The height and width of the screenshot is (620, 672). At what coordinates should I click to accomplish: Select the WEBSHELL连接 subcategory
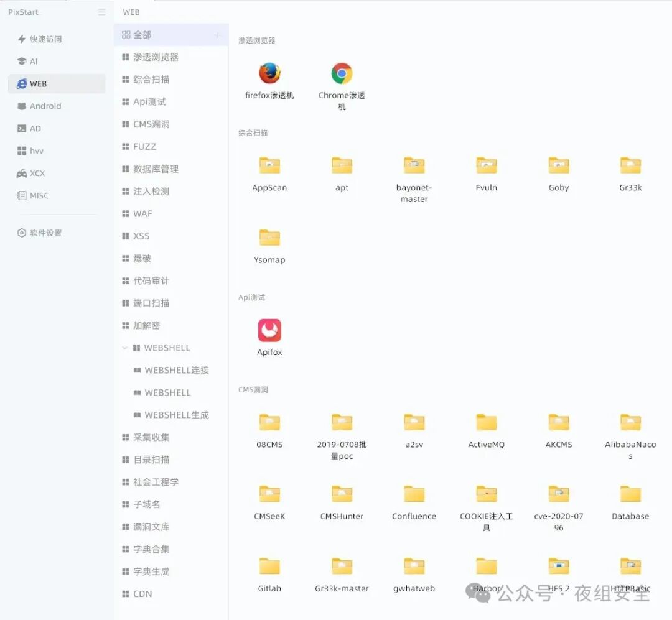coord(172,370)
